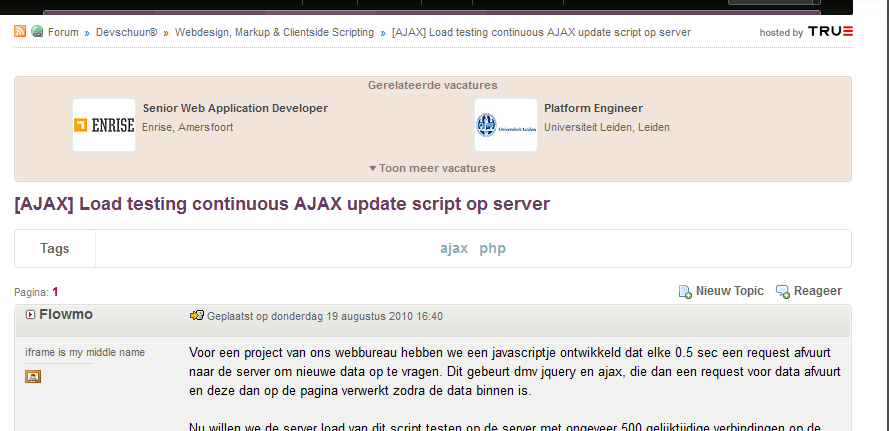This screenshot has height=431, width=889.
Task: Open the Platform Engineer vacancy
Action: pos(593,108)
